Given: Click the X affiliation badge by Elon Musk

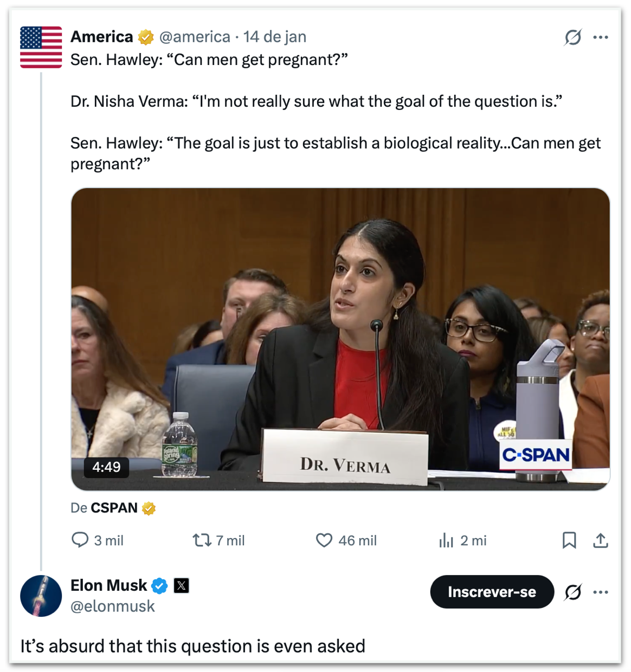Looking at the screenshot, I should [182, 585].
